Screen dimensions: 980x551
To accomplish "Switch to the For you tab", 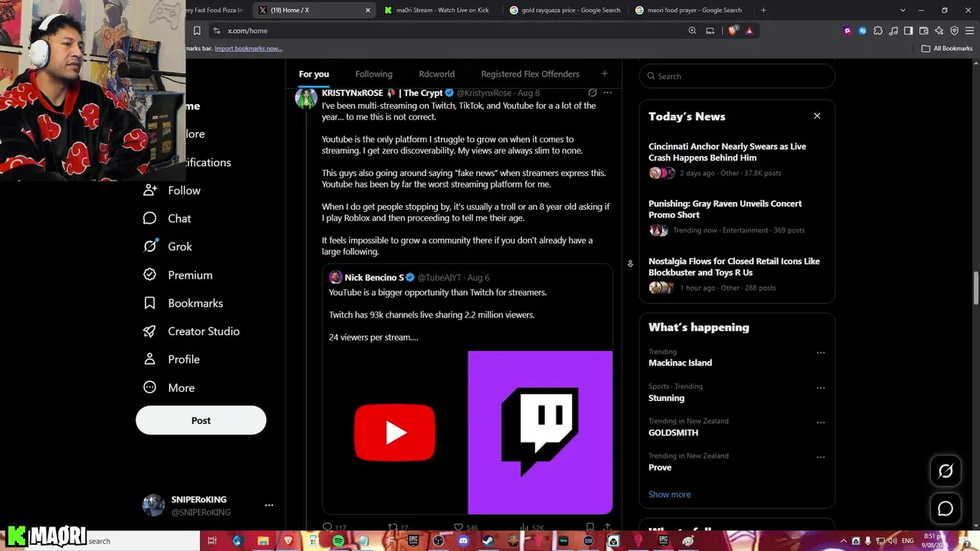I will (x=314, y=74).
